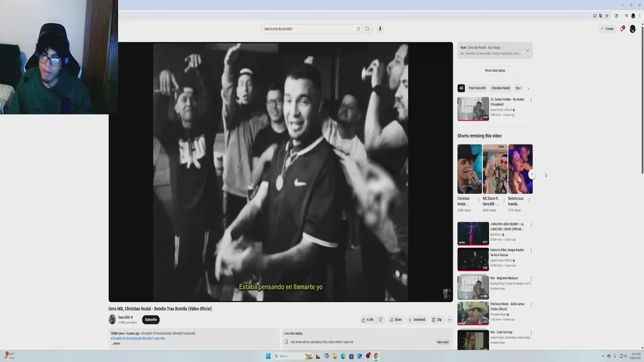
Task: Open Chrome side panel icon
Action: coord(616,16)
